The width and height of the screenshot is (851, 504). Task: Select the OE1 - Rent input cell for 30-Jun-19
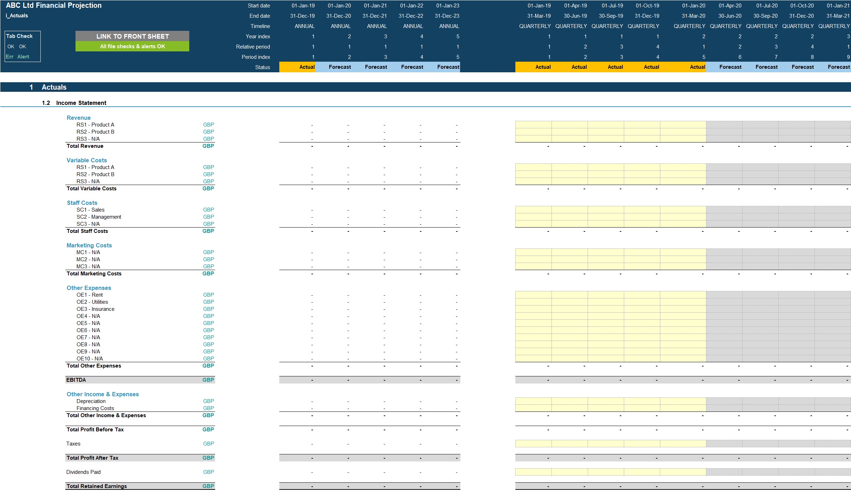coord(569,295)
